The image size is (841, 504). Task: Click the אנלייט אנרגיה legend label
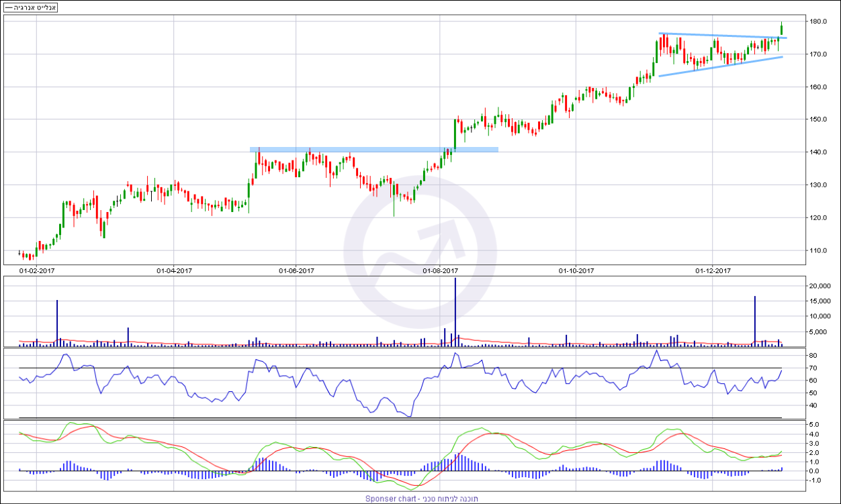tap(30, 8)
